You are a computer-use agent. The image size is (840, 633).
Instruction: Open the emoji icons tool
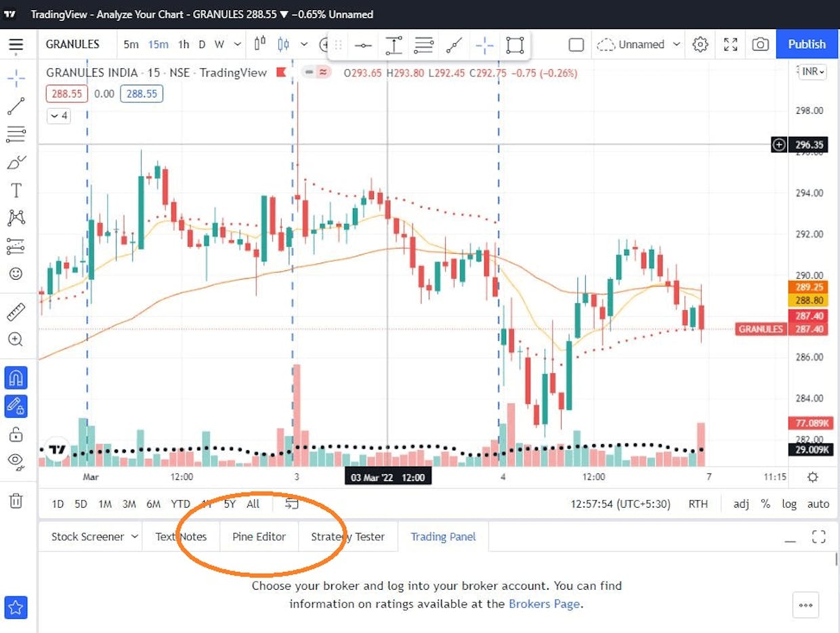point(16,274)
